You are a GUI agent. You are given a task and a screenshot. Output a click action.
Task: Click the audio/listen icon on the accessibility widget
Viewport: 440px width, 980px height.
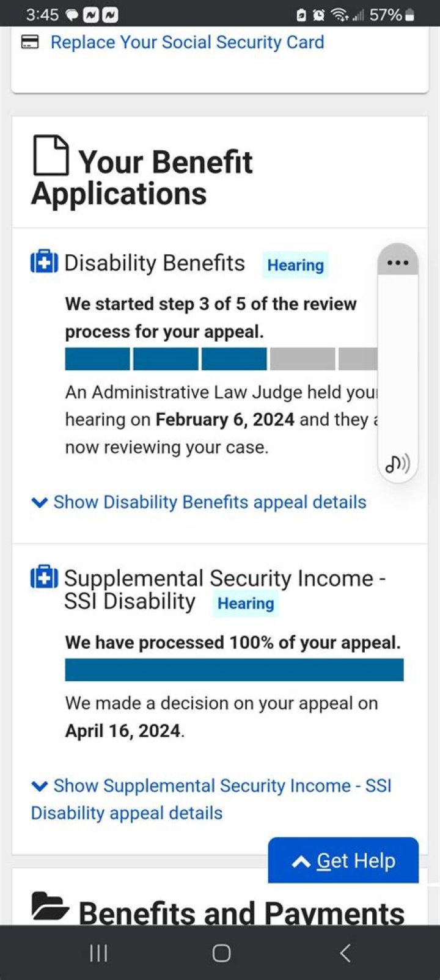click(397, 464)
